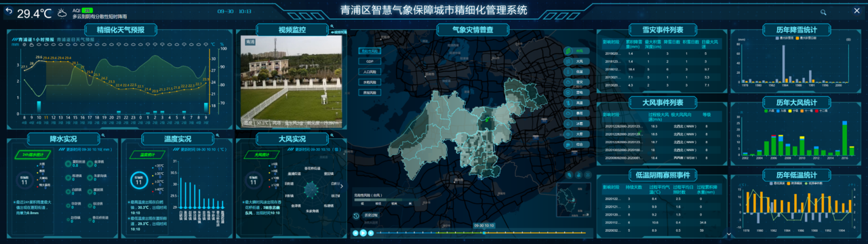Play the map timeline animation

point(363,232)
